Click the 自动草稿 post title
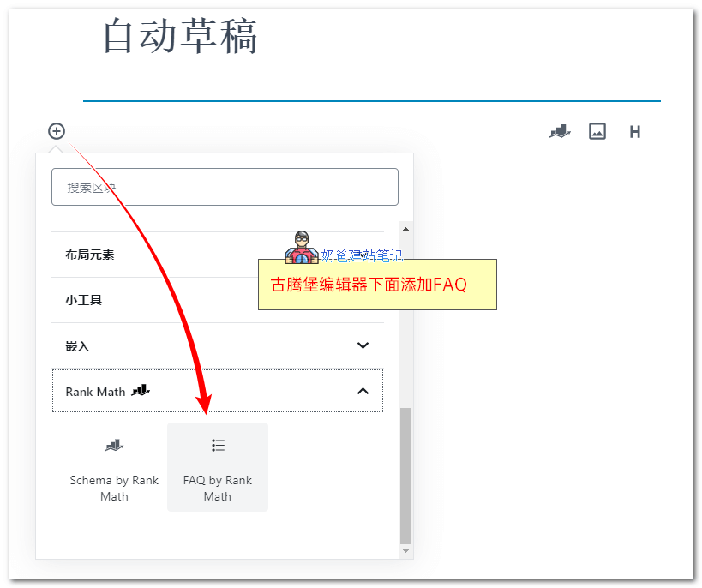Viewport: 702px width, 588px height. 181,37
